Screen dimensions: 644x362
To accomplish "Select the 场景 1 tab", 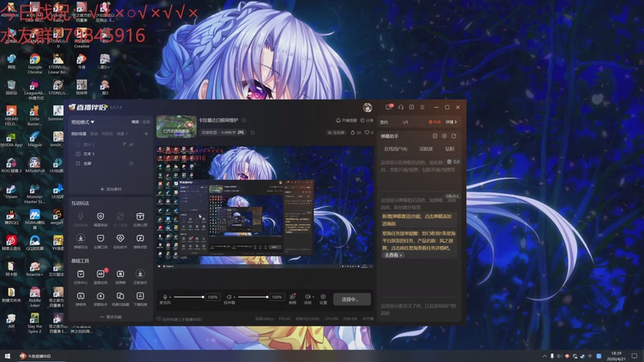I will coord(122,134).
